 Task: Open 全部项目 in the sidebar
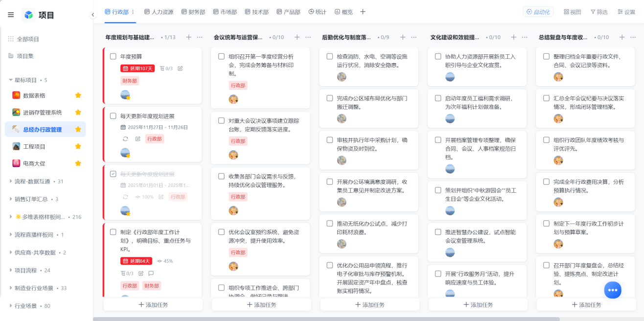click(x=23, y=39)
